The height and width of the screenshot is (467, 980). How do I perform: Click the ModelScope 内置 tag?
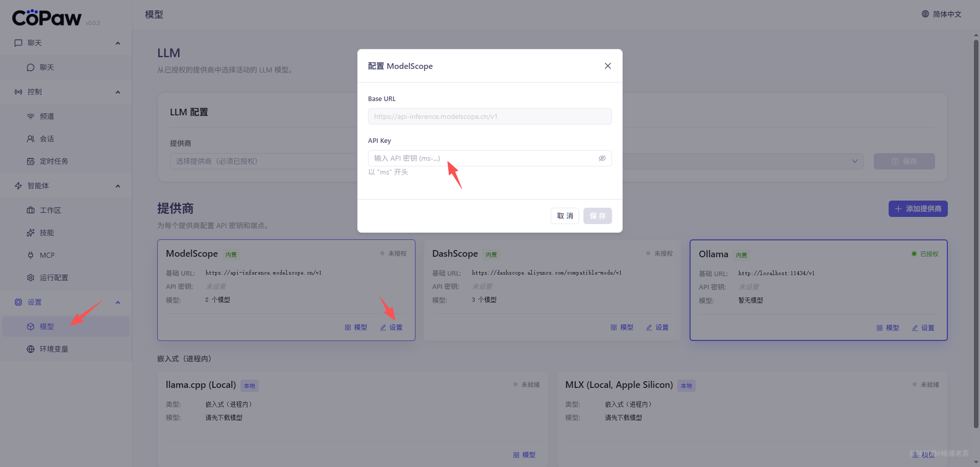pyautogui.click(x=231, y=254)
